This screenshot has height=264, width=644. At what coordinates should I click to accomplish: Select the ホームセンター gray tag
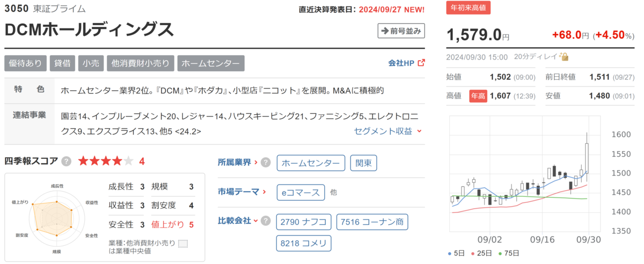211,63
